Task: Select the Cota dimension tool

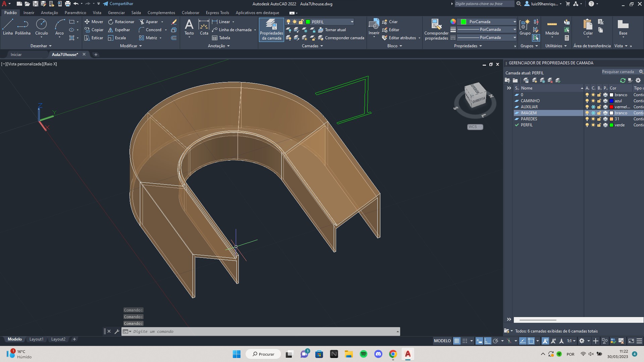Action: pyautogui.click(x=204, y=27)
